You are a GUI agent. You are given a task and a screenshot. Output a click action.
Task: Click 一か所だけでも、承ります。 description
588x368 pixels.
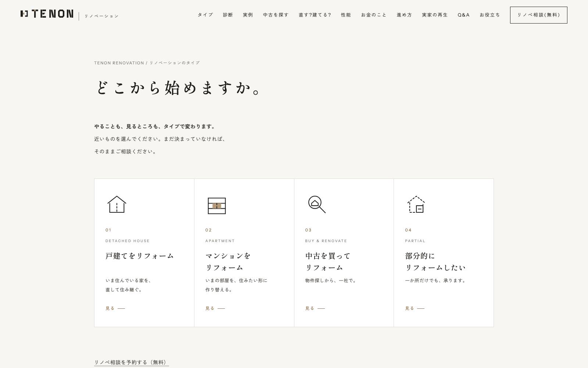(436, 280)
